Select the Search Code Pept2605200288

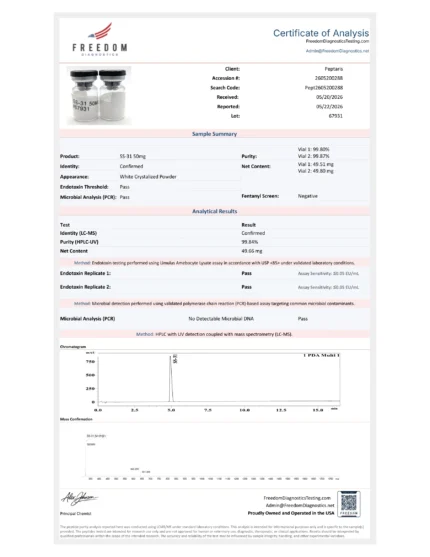point(324,88)
